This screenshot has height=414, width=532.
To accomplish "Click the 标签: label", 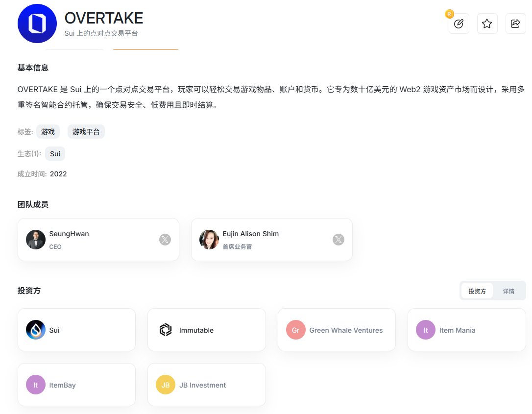I will pyautogui.click(x=25, y=132).
